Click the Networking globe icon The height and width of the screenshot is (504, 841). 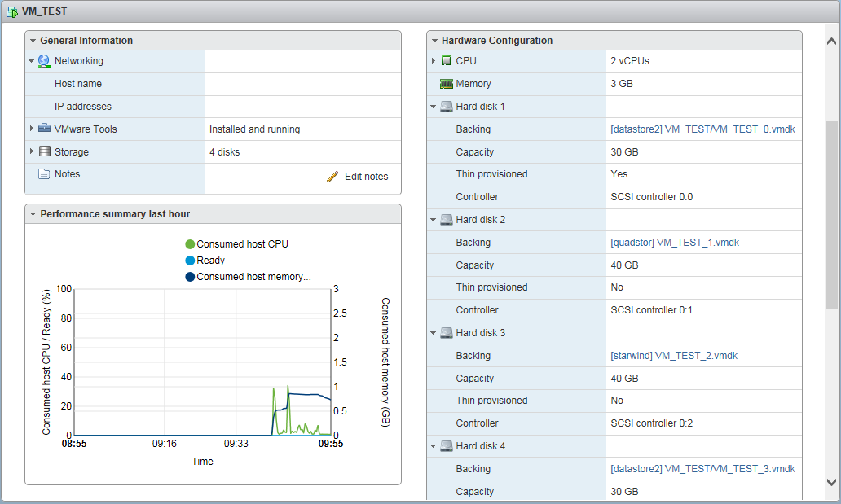[45, 61]
